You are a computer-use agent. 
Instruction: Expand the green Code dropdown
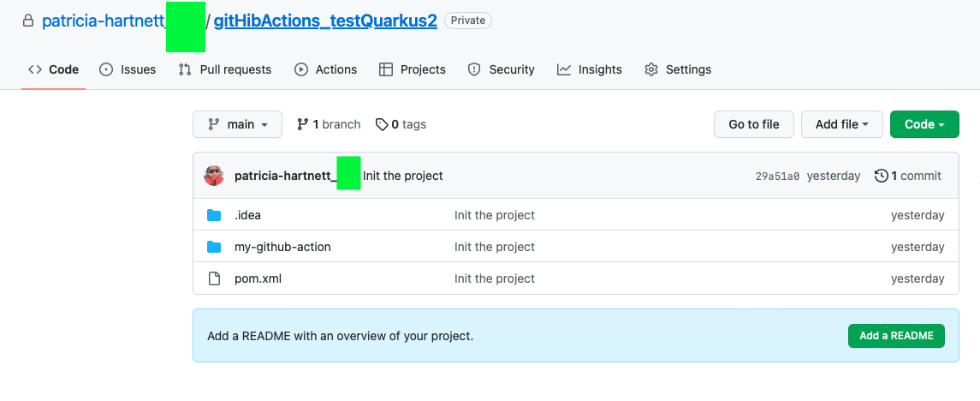[924, 124]
